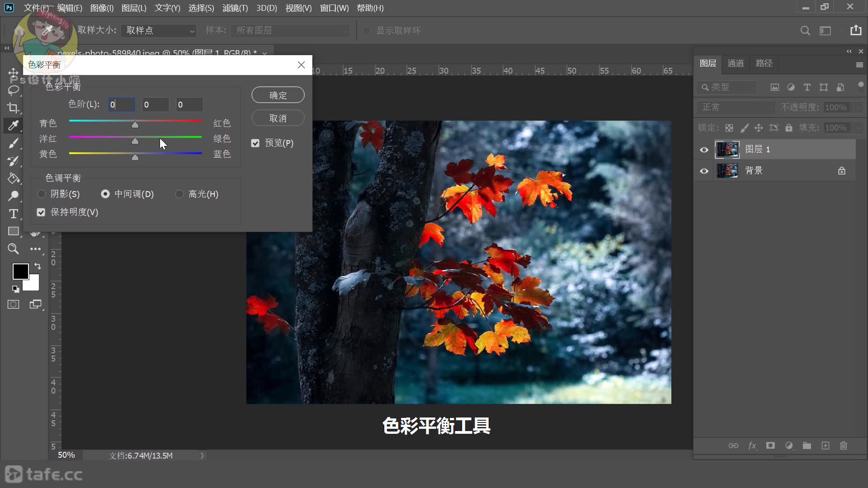Open the 类型 layer filter dropdown
The width and height of the screenshot is (868, 488).
[x=726, y=87]
